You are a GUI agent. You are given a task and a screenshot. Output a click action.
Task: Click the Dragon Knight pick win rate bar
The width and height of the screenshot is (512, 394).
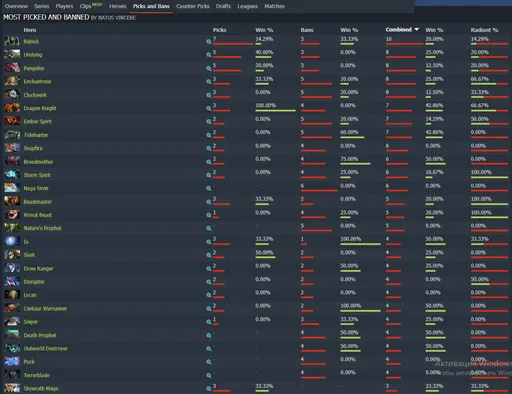[x=275, y=111]
